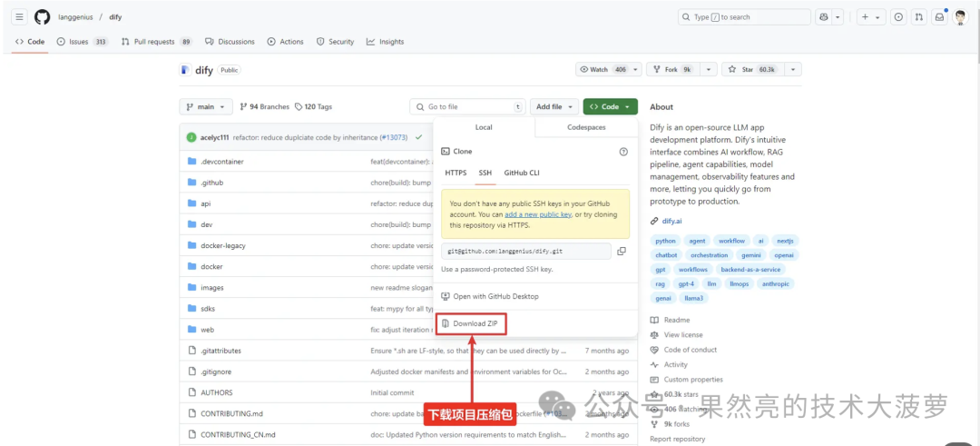Switch to the Codespaces tab
This screenshot has height=446, width=980.
coord(586,127)
